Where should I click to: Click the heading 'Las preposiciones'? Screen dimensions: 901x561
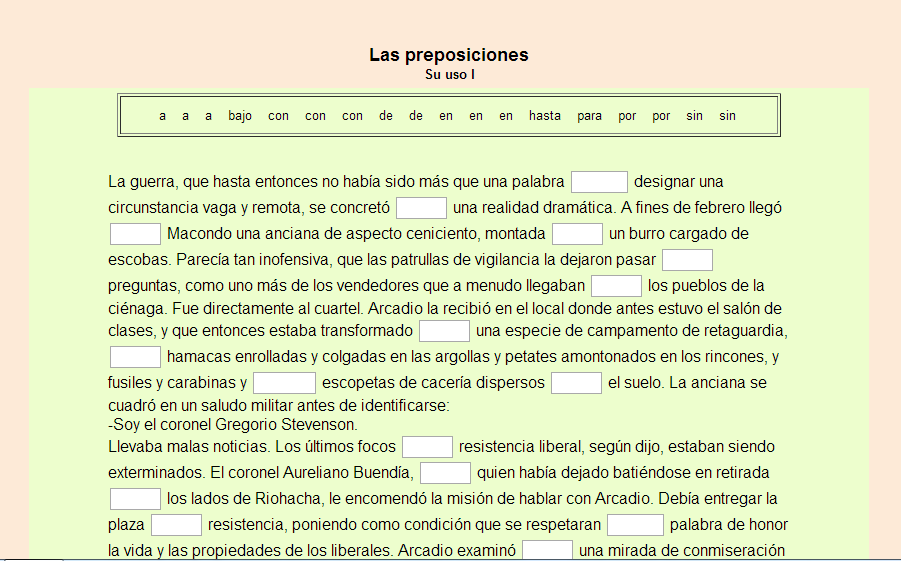[x=449, y=55]
